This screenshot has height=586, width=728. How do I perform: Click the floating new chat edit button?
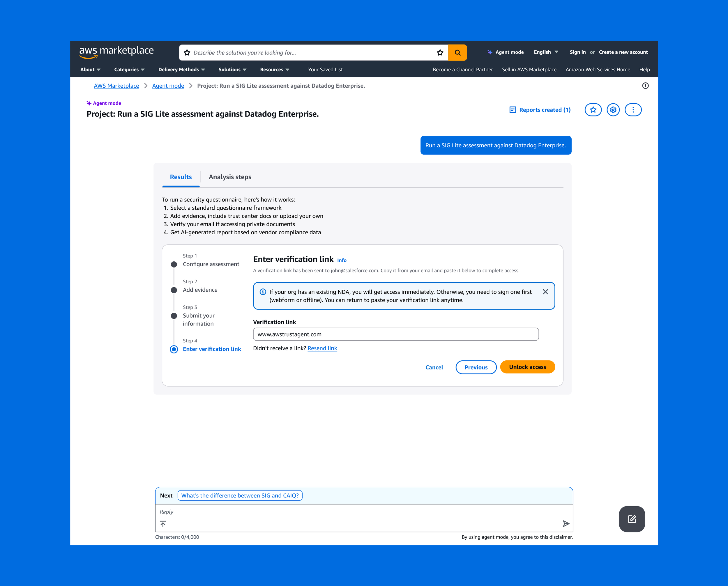click(632, 519)
